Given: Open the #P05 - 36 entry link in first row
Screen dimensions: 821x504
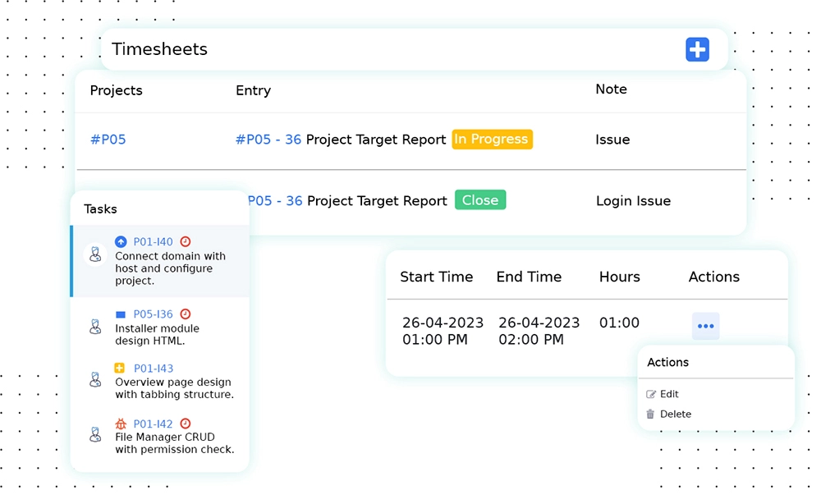Looking at the screenshot, I should [x=268, y=140].
